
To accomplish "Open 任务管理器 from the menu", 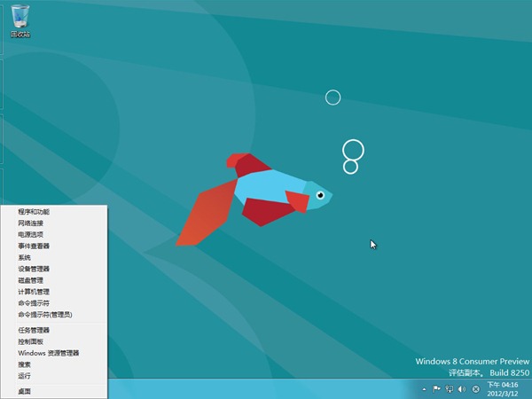I will (54, 330).
